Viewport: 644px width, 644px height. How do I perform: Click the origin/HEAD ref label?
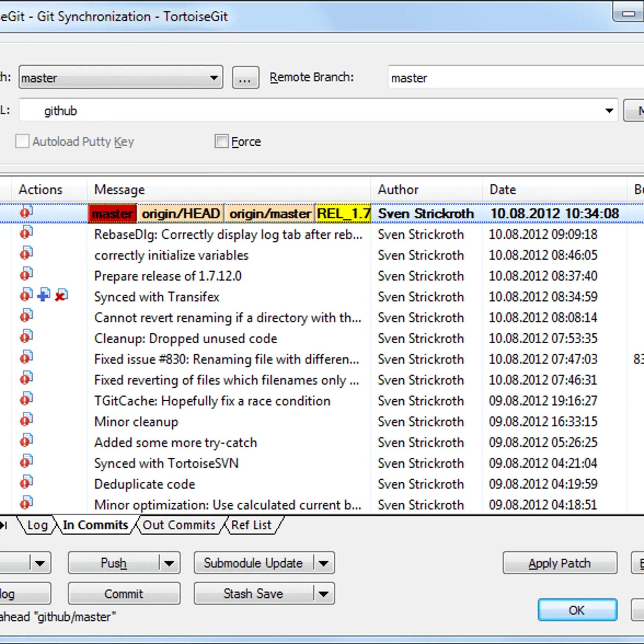181,213
